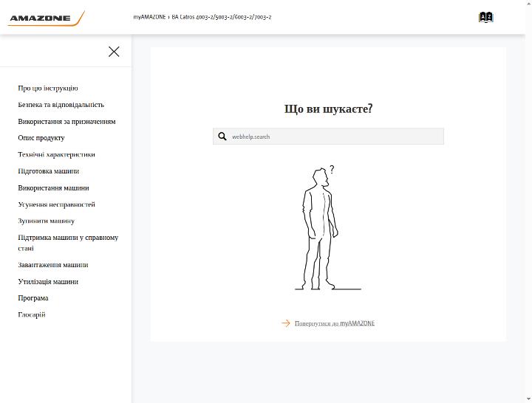Open Підготовка машини chapter

(x=49, y=171)
